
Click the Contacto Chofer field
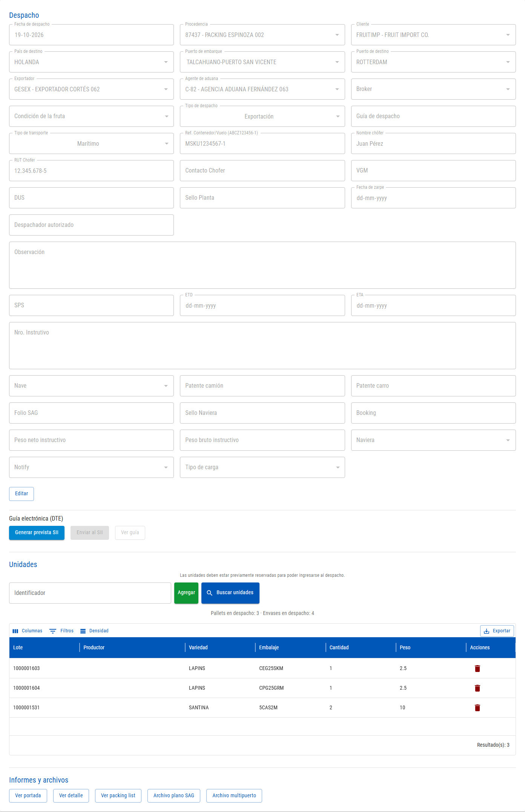coord(262,171)
